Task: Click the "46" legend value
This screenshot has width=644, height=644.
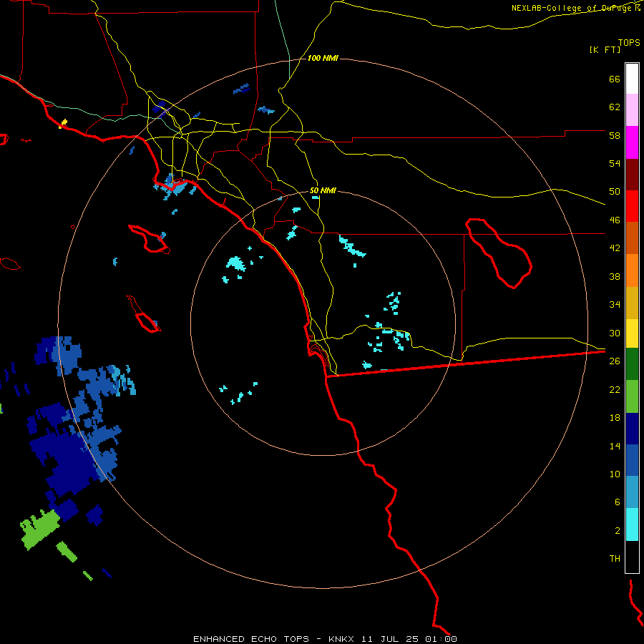Action: (615, 220)
